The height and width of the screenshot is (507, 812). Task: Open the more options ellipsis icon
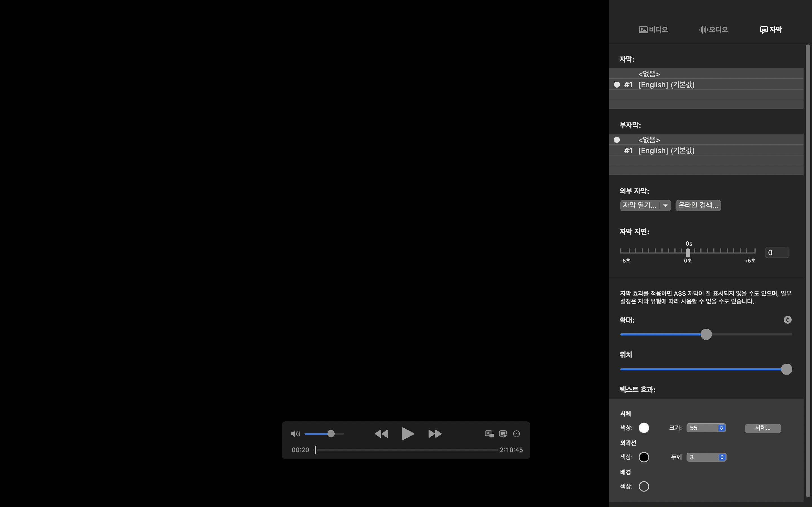pyautogui.click(x=517, y=434)
